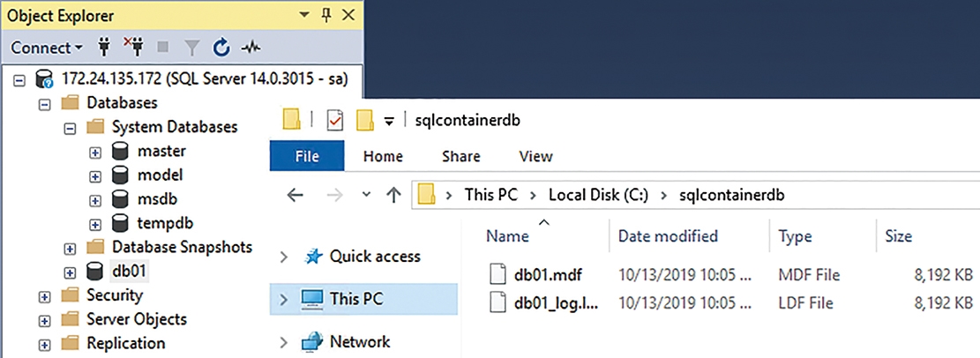Navigate back in File Explorer
Screen dimensions: 980x358
[x=295, y=196]
